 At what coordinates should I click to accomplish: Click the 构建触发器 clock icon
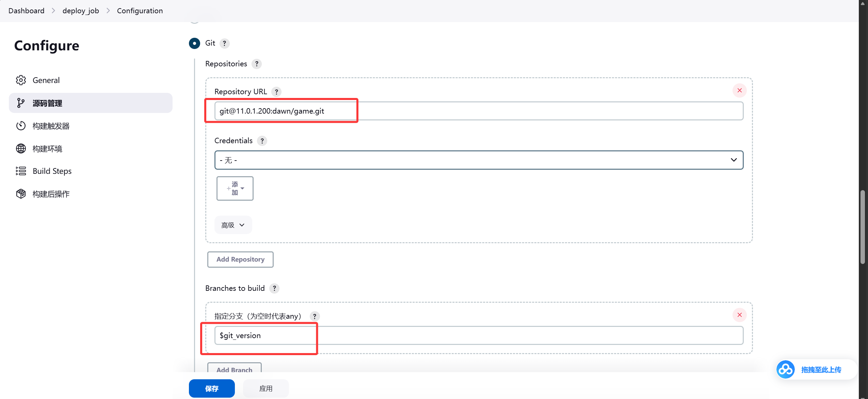[x=21, y=126]
